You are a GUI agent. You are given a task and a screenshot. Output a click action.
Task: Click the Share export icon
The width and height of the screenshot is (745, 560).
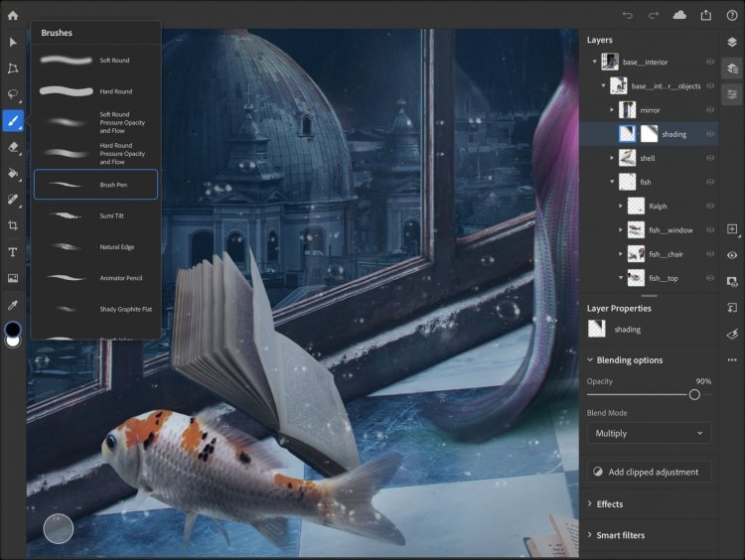706,15
